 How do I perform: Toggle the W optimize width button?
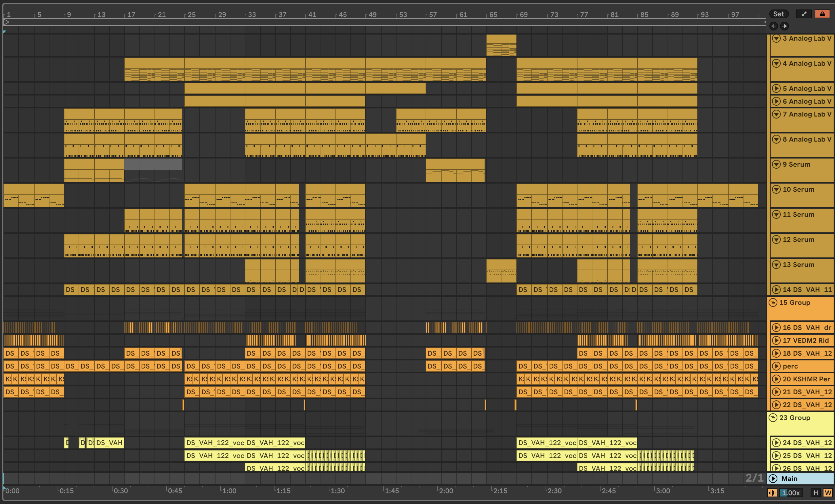pyautogui.click(x=828, y=493)
